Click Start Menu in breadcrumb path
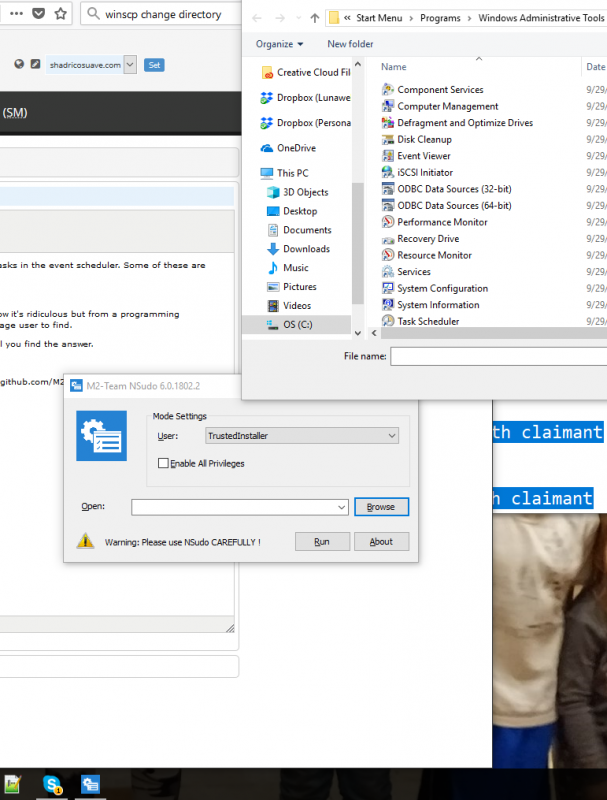This screenshot has height=800, width=607. pos(379,18)
